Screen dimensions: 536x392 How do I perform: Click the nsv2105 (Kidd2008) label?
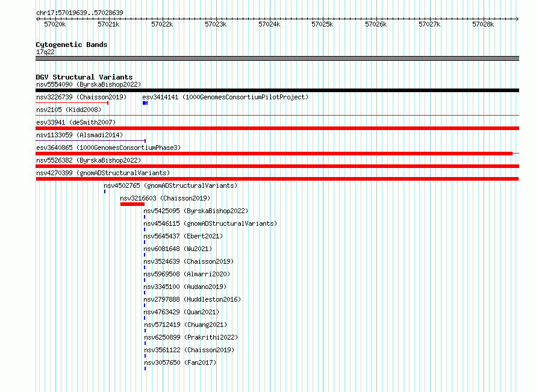[x=69, y=110]
